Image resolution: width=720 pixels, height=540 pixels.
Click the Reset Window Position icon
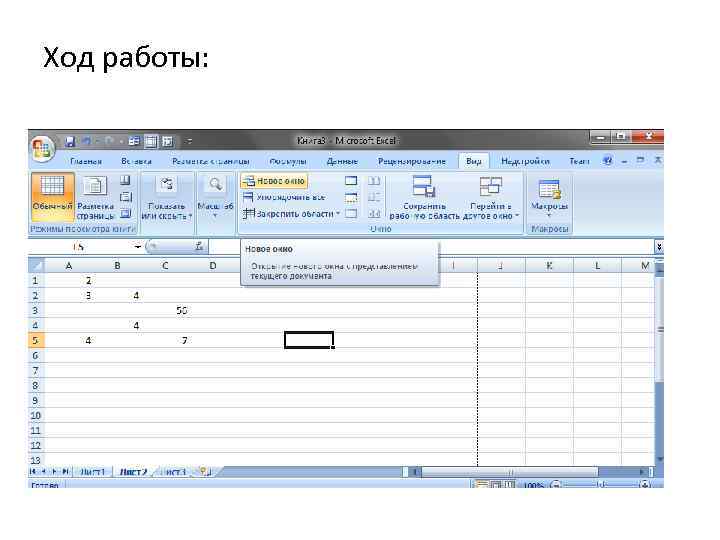coord(374,214)
